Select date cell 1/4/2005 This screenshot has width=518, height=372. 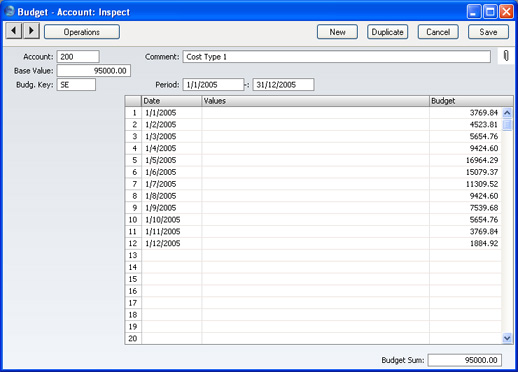(172, 148)
